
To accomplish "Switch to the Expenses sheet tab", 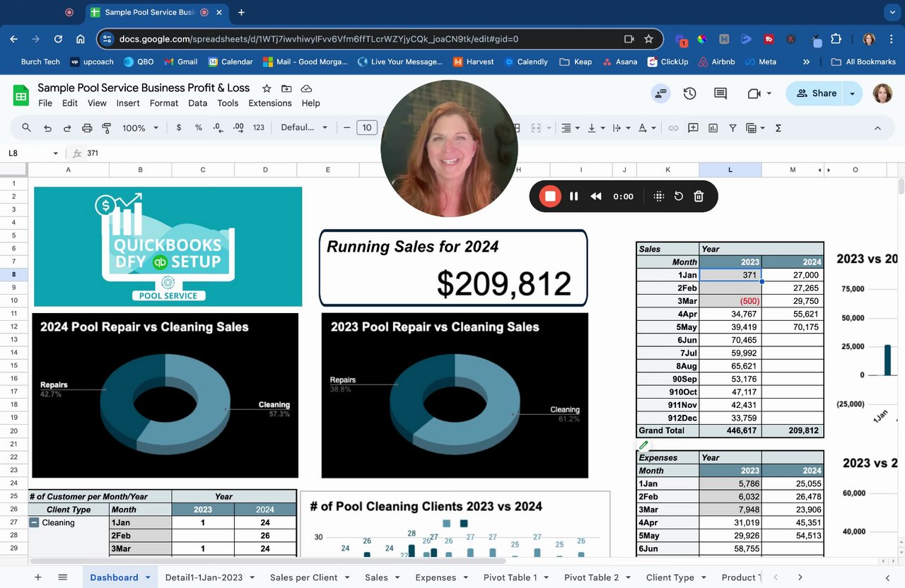I will coord(436,577).
